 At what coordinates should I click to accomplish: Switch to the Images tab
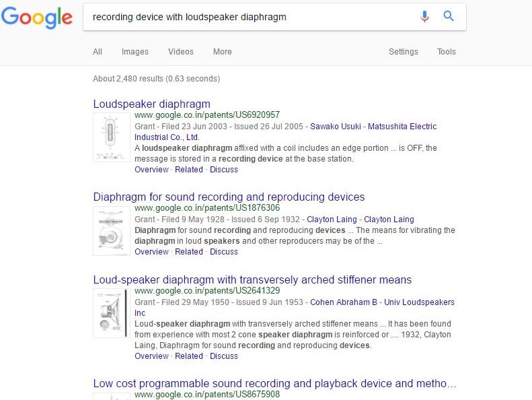pyautogui.click(x=135, y=52)
